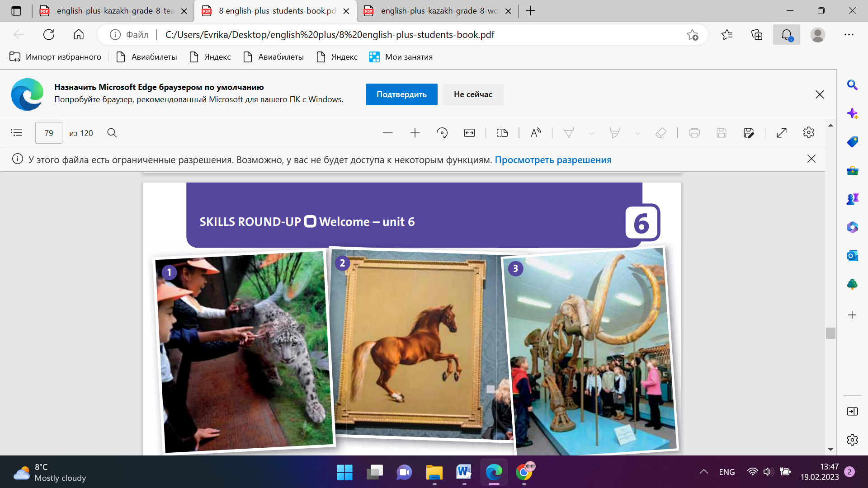Expand the draw tool options dropdown
The height and width of the screenshot is (488, 868).
pyautogui.click(x=591, y=133)
